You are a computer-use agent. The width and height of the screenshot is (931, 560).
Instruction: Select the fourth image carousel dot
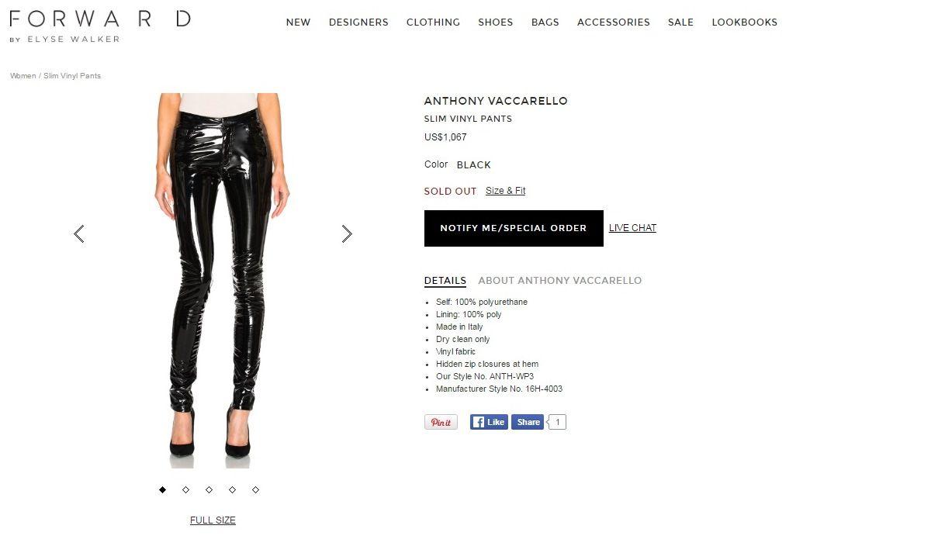pos(232,489)
